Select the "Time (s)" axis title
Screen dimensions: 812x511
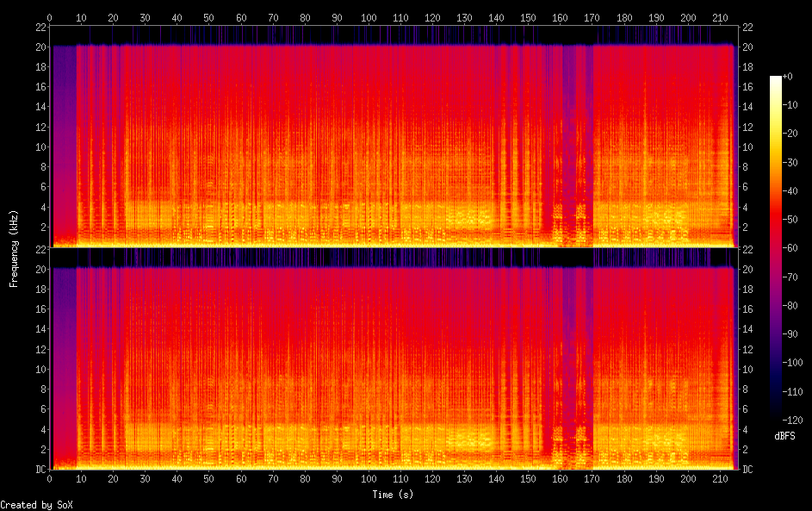pos(393,495)
